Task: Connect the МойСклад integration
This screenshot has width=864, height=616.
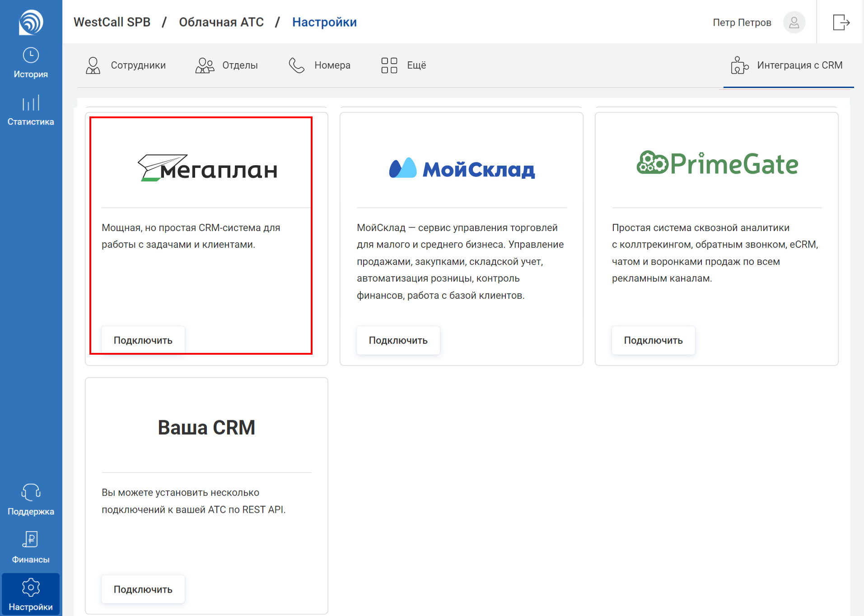Action: click(x=398, y=340)
